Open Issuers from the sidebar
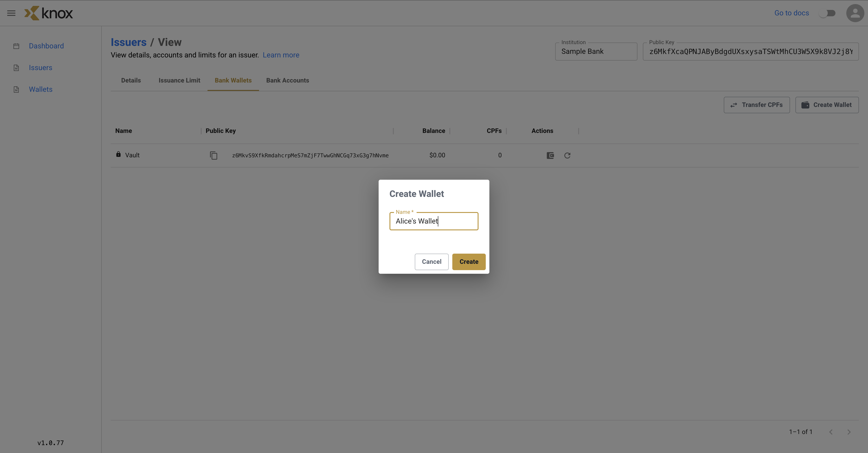 point(40,68)
